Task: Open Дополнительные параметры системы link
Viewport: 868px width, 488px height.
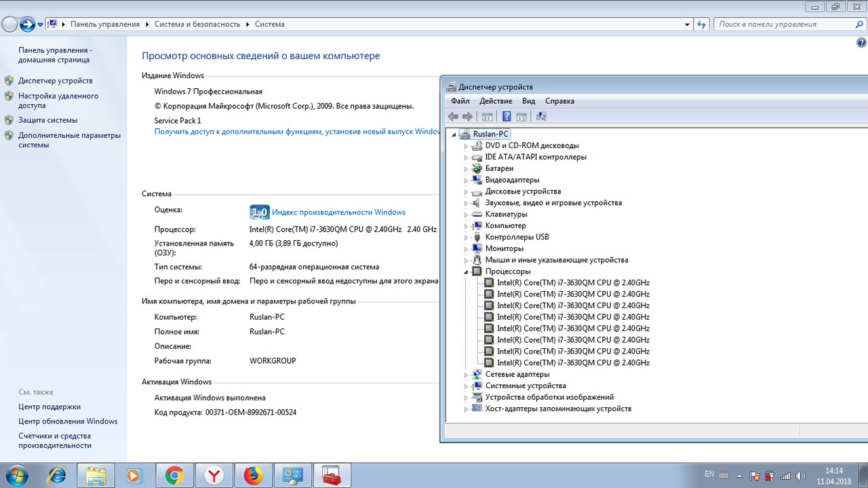Action: (69, 140)
